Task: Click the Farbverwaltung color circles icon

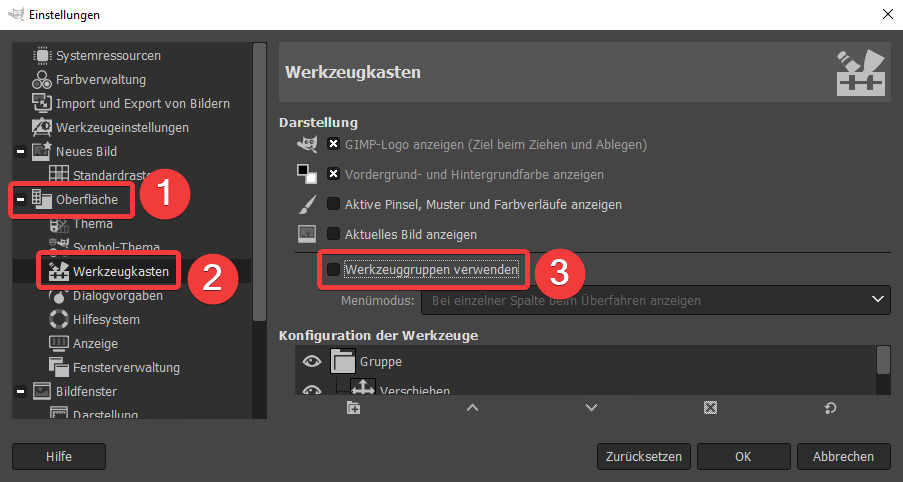Action: pyautogui.click(x=42, y=79)
